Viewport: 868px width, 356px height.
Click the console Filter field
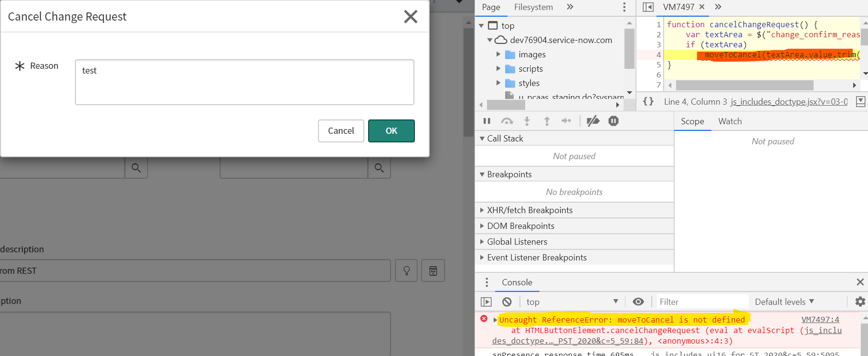pos(702,302)
